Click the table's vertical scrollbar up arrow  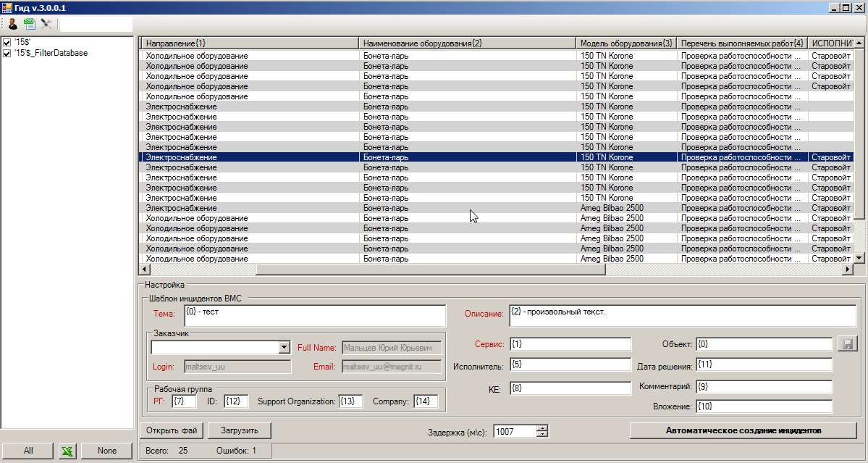pos(859,43)
